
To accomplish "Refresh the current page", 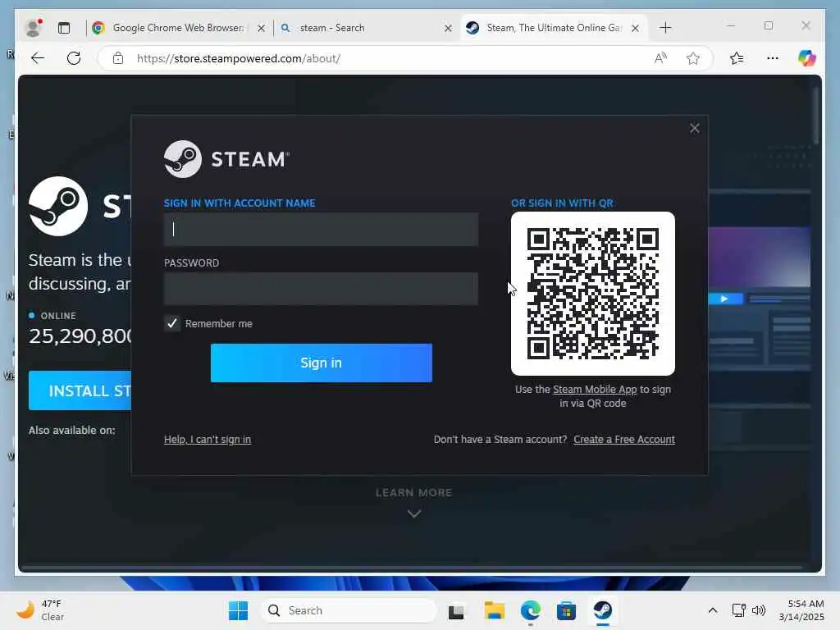I will click(x=74, y=58).
